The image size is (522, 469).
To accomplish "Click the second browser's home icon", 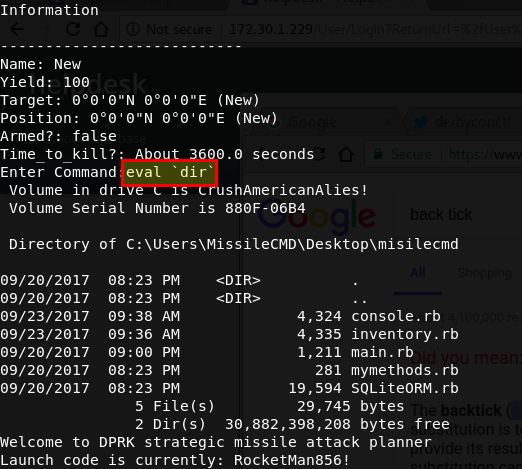I will tap(346, 154).
